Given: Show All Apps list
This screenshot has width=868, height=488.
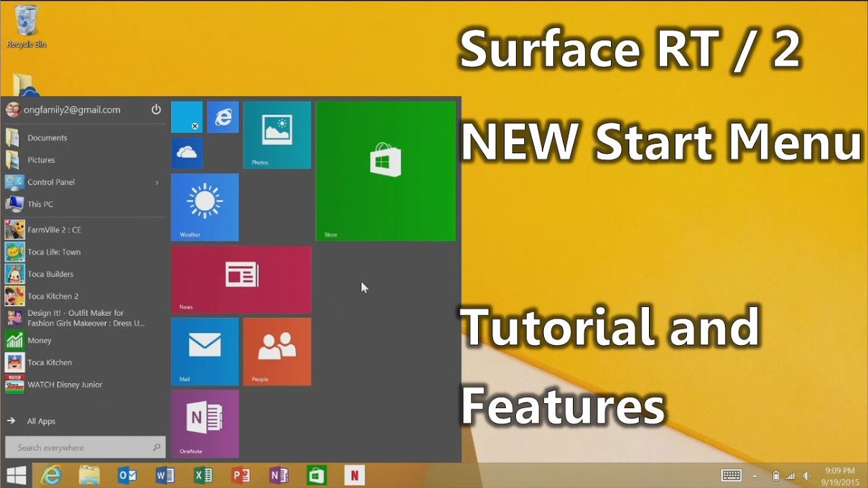Looking at the screenshot, I should 31,421.
